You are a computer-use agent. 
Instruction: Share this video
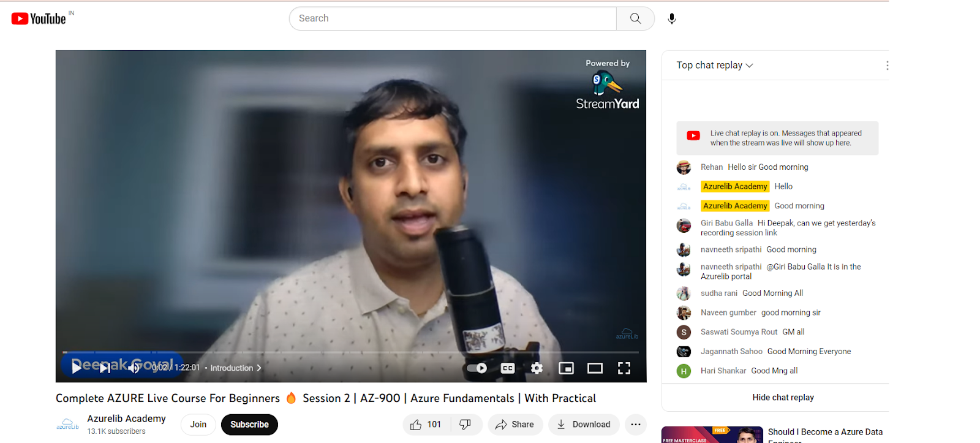click(515, 425)
